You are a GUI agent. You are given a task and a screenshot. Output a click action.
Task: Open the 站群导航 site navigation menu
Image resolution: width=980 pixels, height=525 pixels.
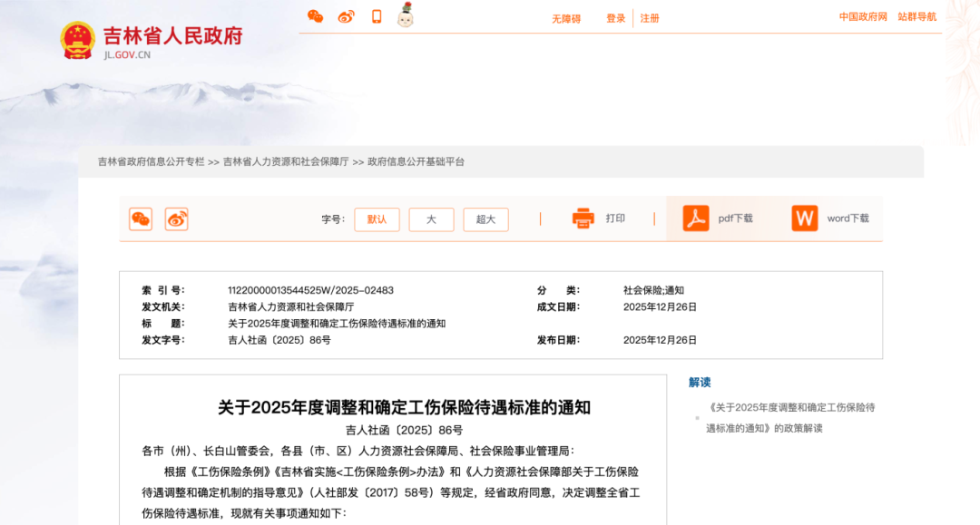click(x=917, y=16)
